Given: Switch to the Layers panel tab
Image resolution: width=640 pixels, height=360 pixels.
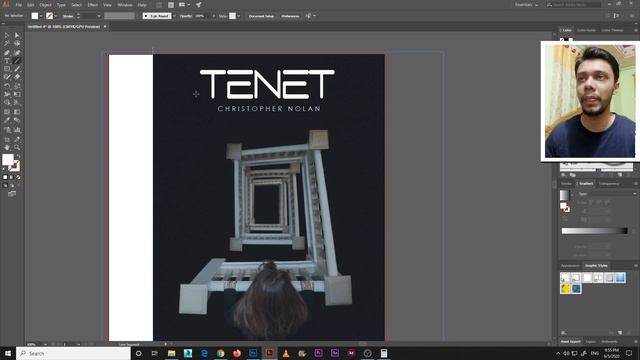Looking at the screenshot, I should (x=590, y=342).
